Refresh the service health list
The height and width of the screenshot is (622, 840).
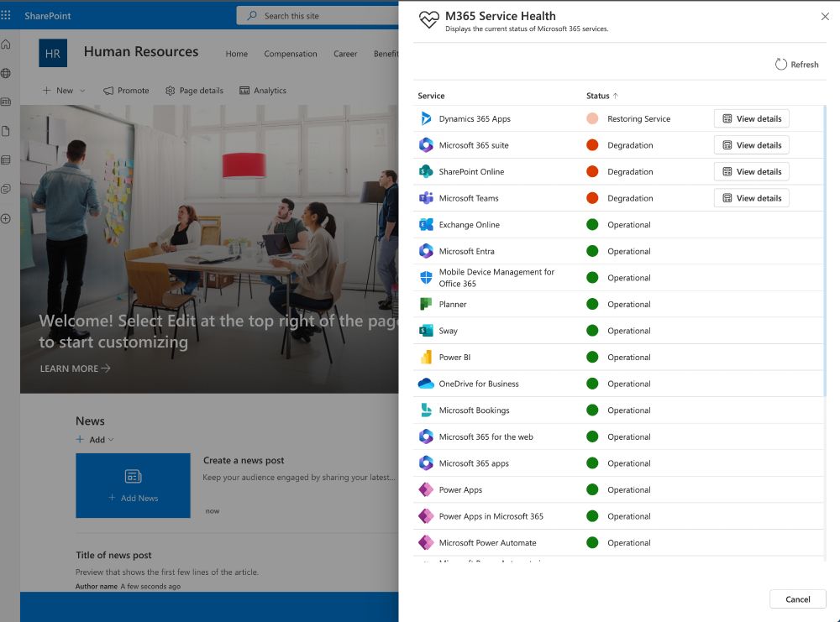pos(796,65)
